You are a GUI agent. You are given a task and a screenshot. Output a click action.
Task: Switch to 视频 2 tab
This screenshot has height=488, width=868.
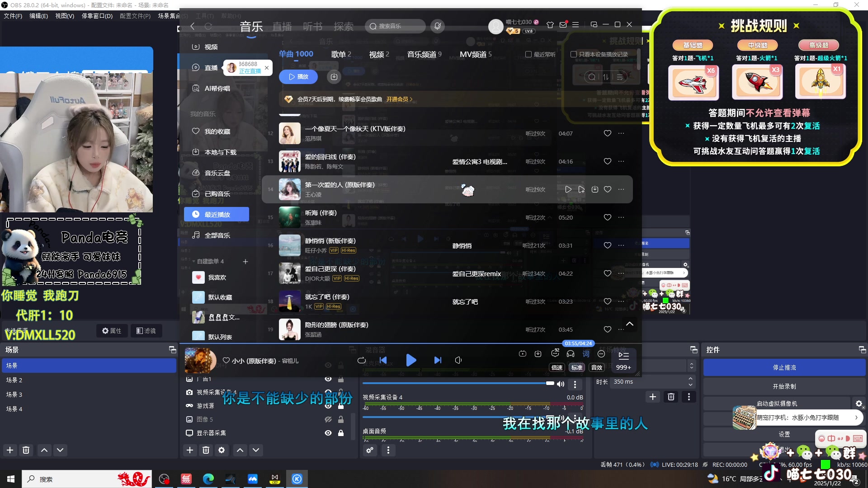(x=379, y=54)
